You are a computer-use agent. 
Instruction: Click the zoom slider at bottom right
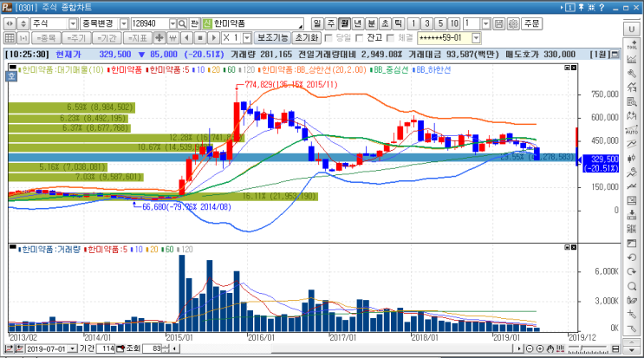point(588,349)
